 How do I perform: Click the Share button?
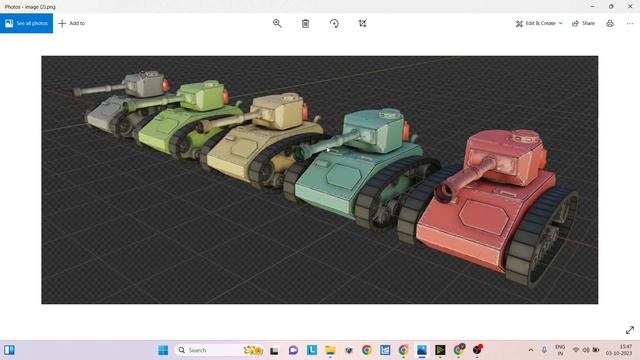tap(583, 23)
